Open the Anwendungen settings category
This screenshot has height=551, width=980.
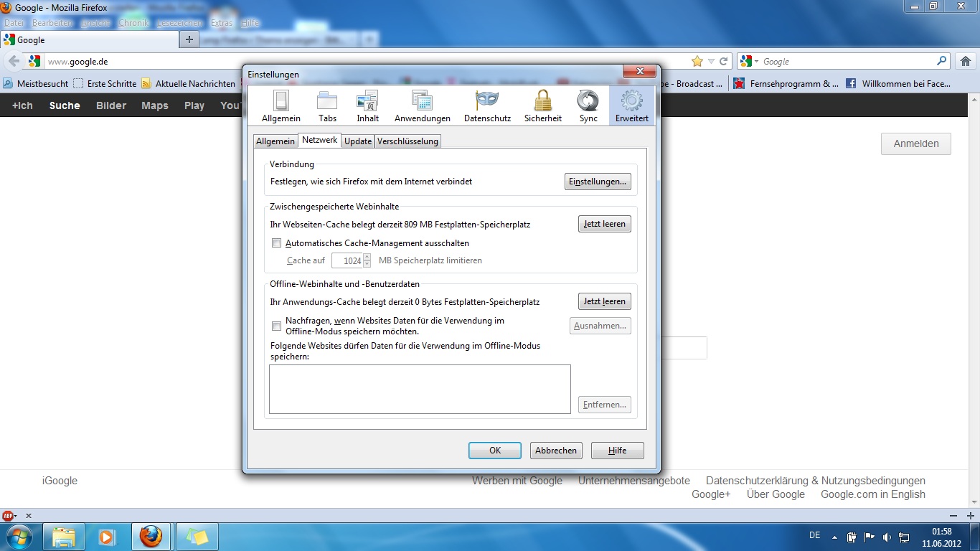422,105
